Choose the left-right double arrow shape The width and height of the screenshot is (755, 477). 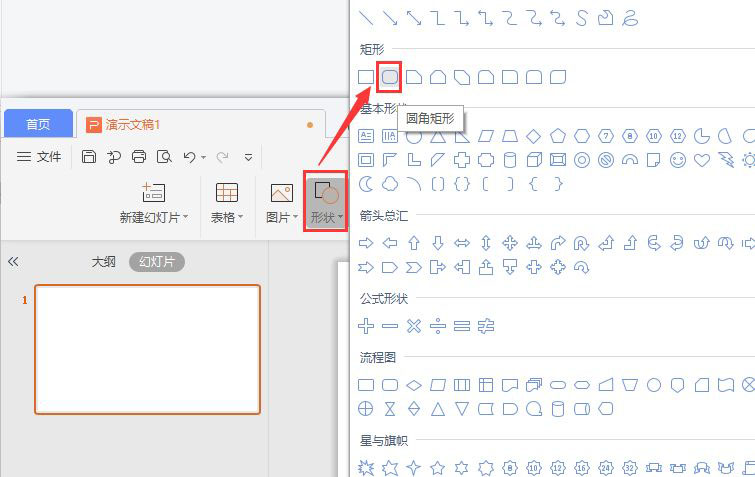pyautogui.click(x=461, y=242)
